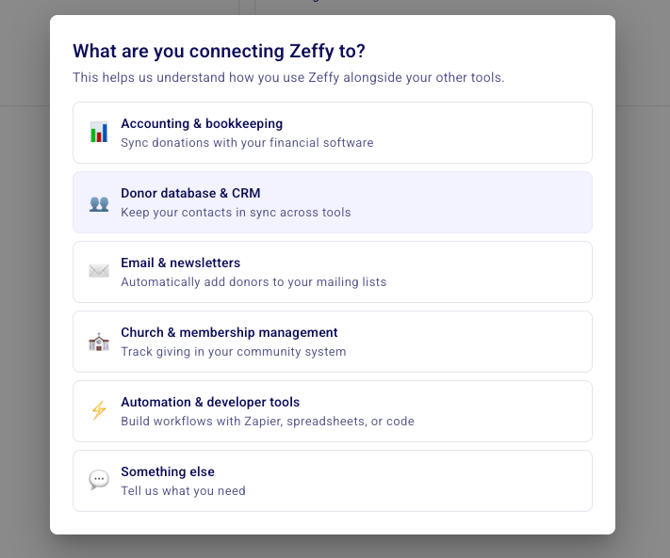The height and width of the screenshot is (558, 670).
Task: Click 'Build workflows with Zapier' description
Action: [267, 421]
